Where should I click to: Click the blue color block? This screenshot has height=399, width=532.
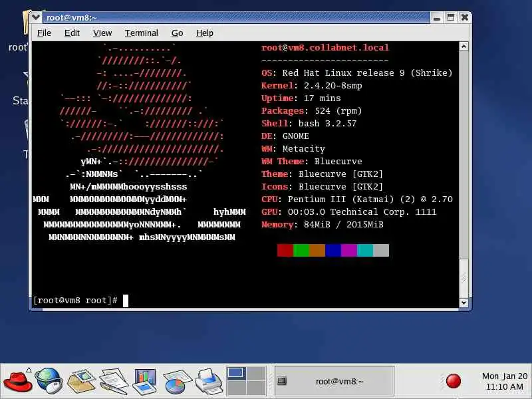[x=333, y=251]
